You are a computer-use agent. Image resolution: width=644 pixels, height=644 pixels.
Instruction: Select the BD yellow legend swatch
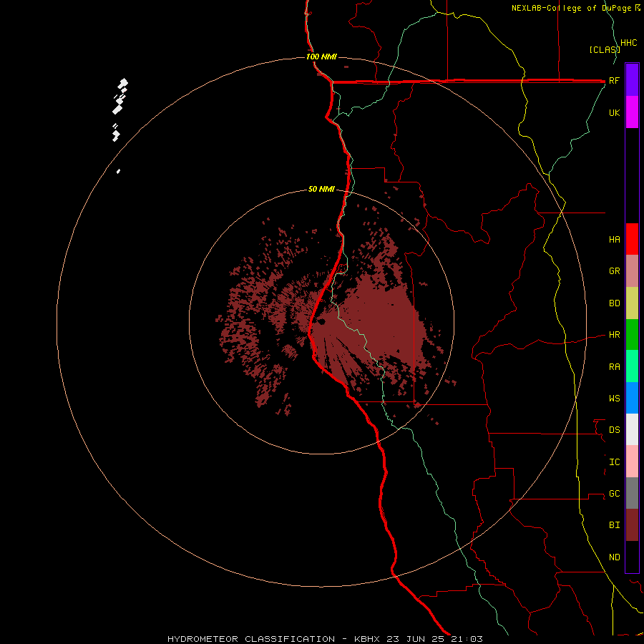tap(632, 303)
